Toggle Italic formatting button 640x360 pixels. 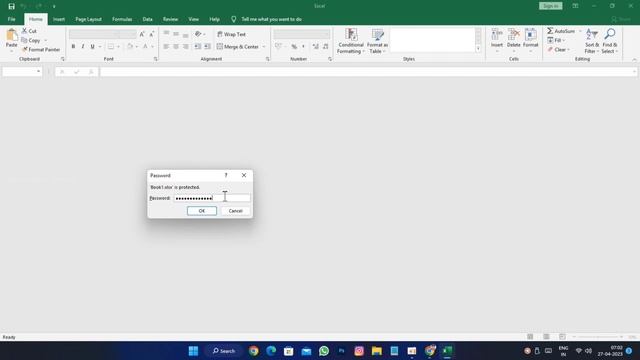(83, 47)
